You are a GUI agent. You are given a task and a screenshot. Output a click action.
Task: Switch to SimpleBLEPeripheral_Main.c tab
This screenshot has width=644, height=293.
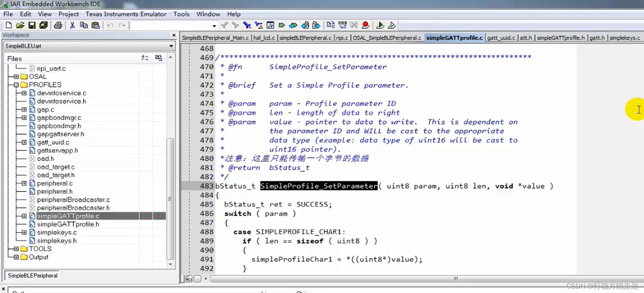coord(215,38)
